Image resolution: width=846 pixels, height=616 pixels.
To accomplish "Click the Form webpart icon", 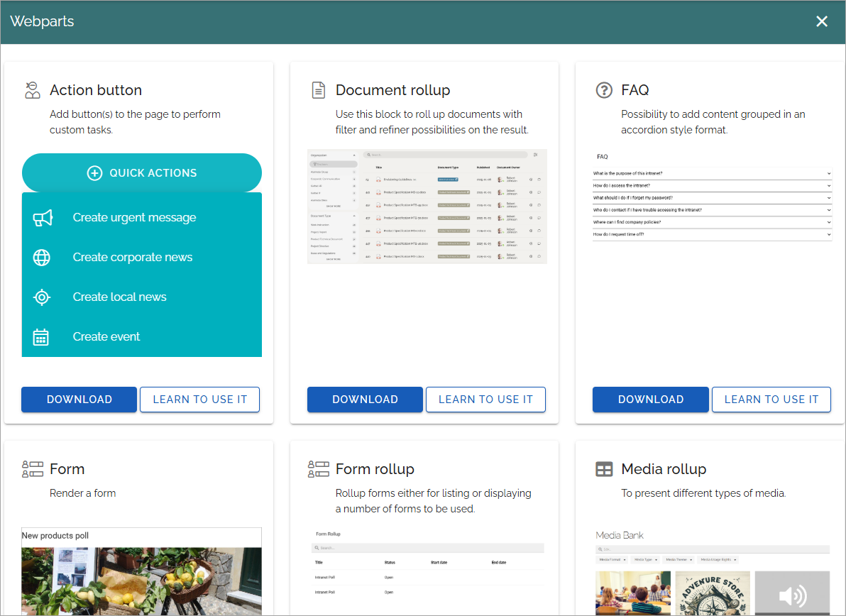I will point(33,469).
